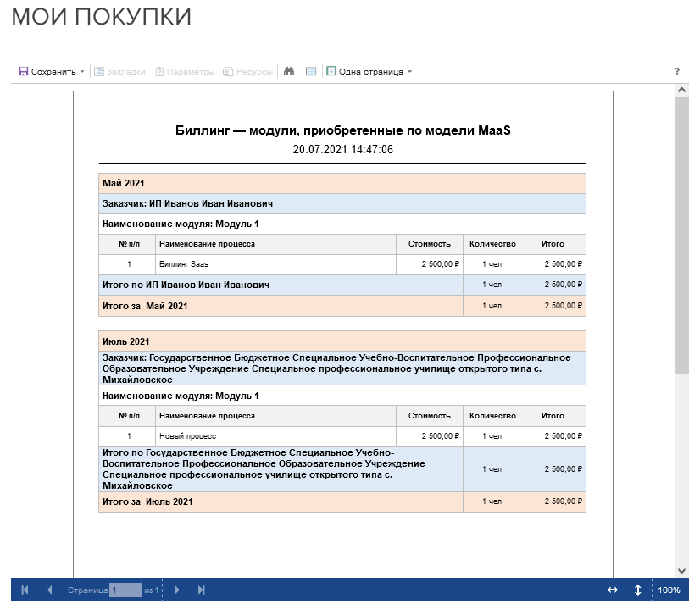Fit report to page height icon
700x604 pixels.
coord(637,590)
